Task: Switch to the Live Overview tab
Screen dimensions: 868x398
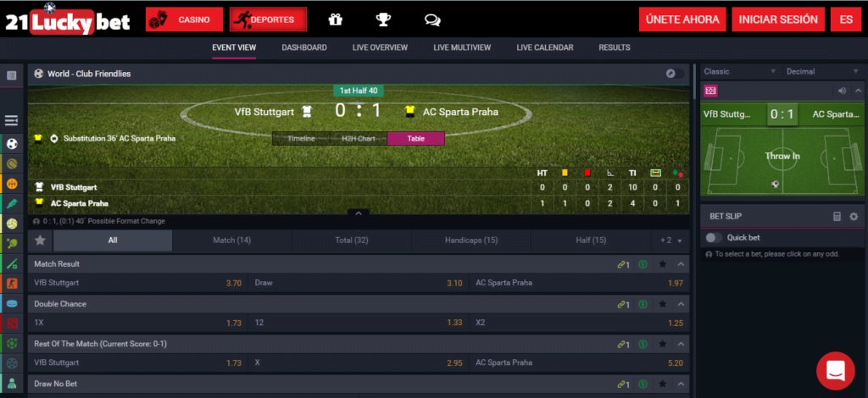Action: [x=380, y=47]
